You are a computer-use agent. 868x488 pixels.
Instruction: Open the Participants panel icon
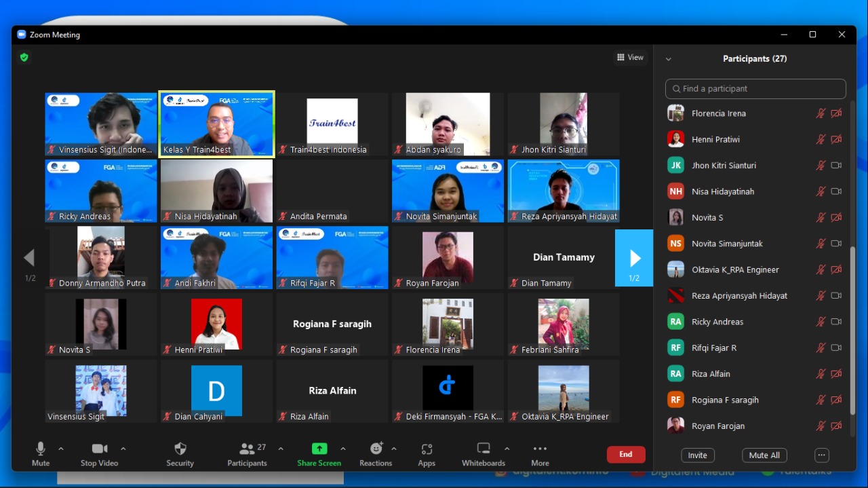click(247, 449)
